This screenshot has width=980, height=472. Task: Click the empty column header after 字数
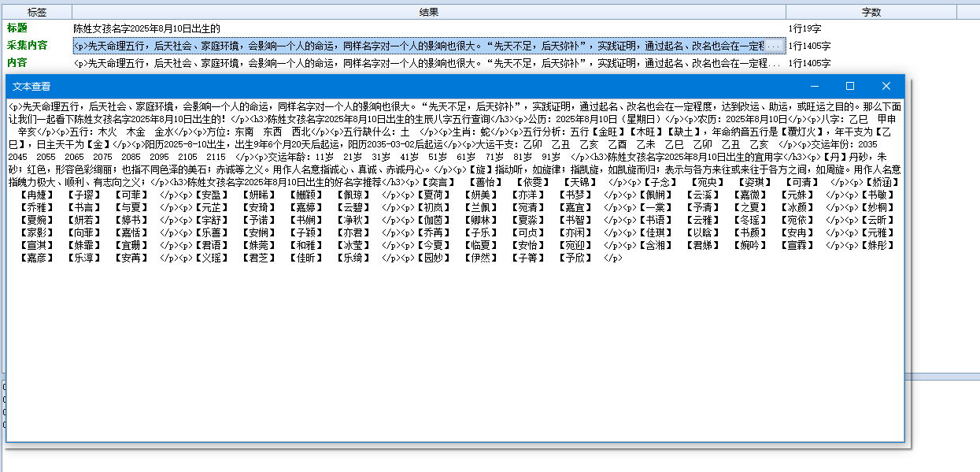(x=967, y=12)
